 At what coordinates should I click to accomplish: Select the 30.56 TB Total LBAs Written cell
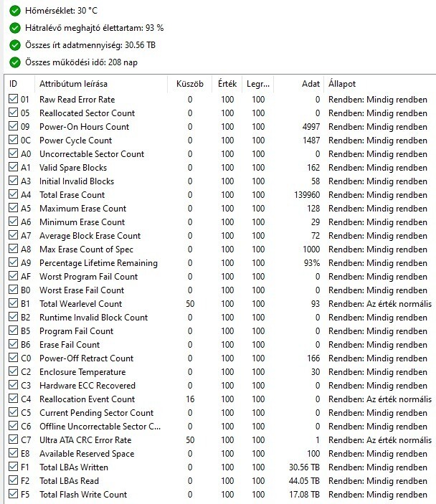click(304, 467)
